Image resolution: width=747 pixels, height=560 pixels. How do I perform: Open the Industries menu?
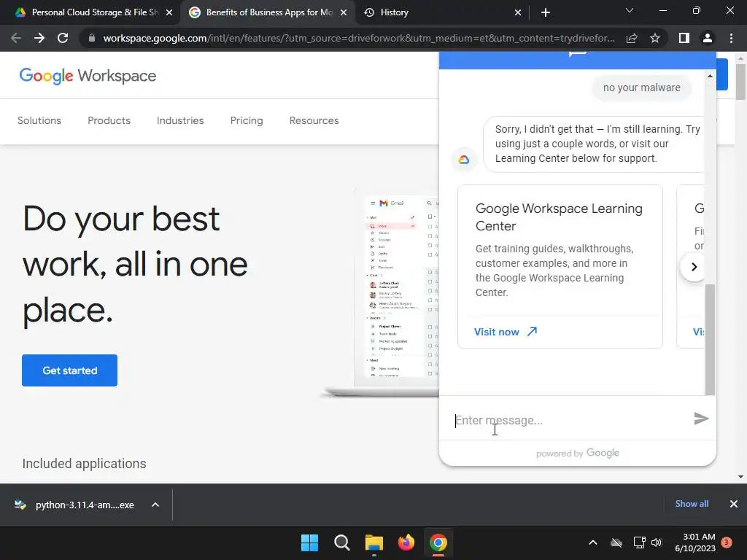[x=180, y=120]
